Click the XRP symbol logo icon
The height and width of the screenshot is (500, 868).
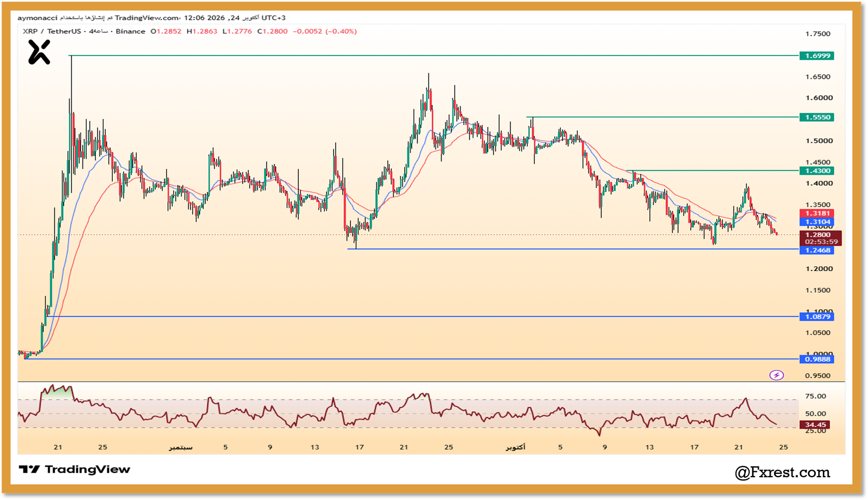39,53
